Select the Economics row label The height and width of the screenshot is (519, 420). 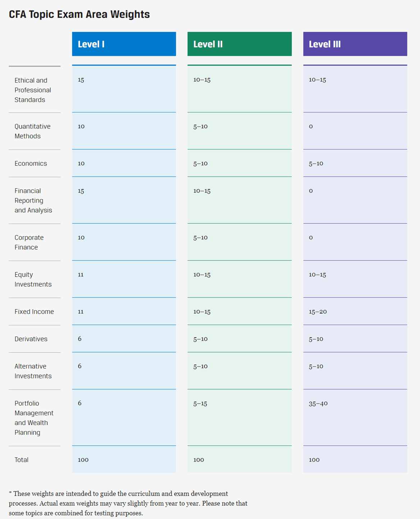tap(31, 163)
